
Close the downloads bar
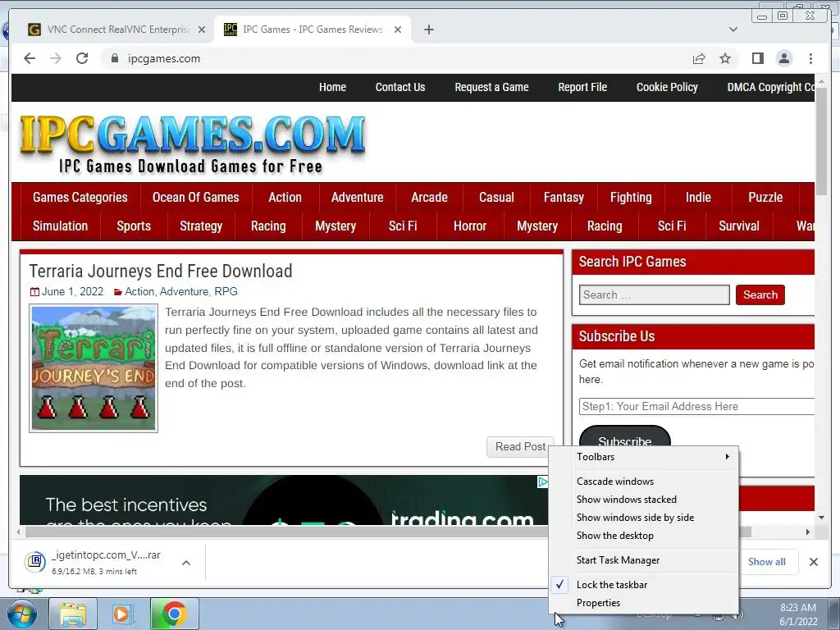(814, 562)
